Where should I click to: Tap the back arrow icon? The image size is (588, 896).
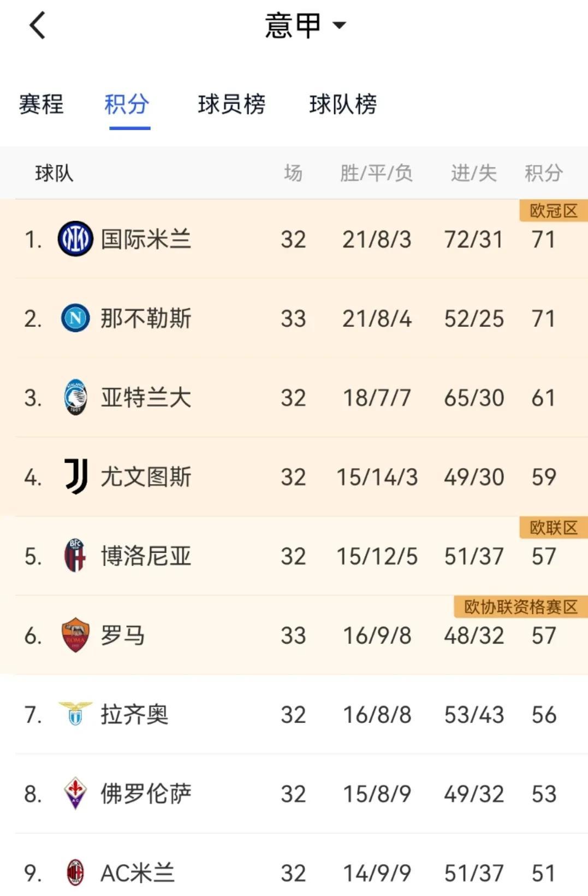coord(37,26)
